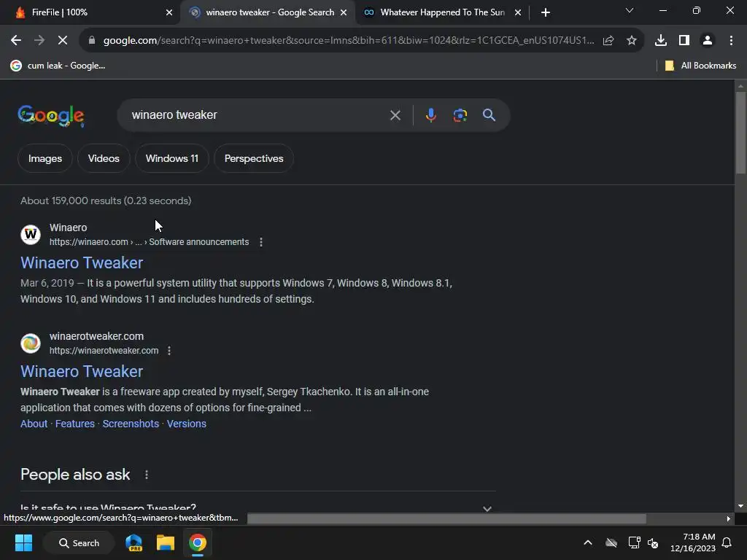
Task: Open a new tab
Action: (546, 12)
